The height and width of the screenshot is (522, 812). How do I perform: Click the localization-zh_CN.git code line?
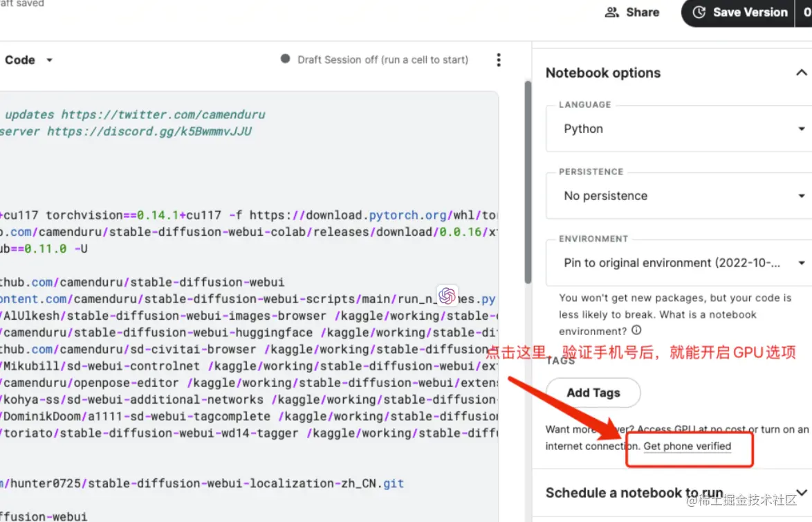202,483
